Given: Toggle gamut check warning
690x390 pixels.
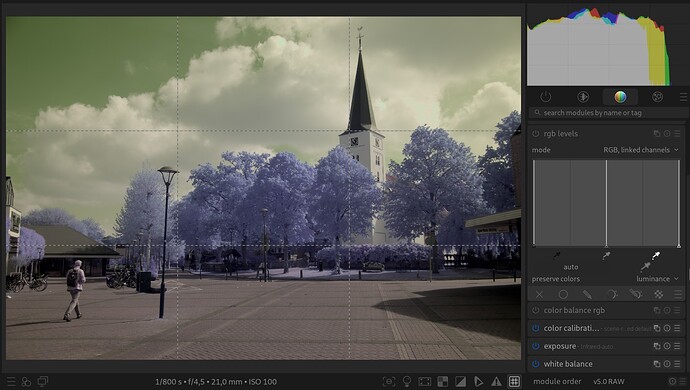Looking at the screenshot, I should pyautogui.click(x=496, y=382).
